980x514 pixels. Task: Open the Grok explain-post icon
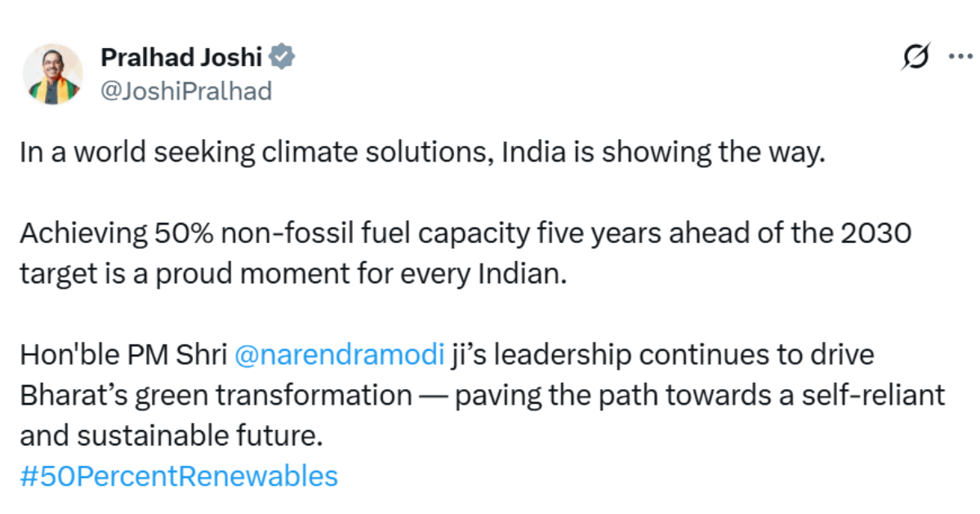915,60
